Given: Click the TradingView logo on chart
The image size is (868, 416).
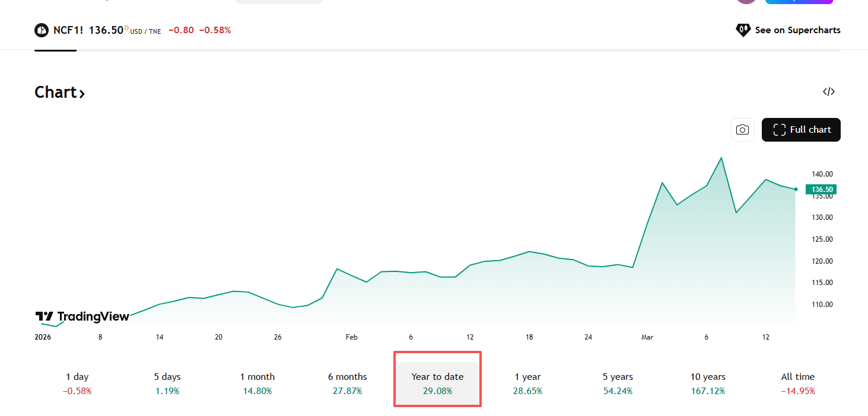Looking at the screenshot, I should [x=82, y=316].
